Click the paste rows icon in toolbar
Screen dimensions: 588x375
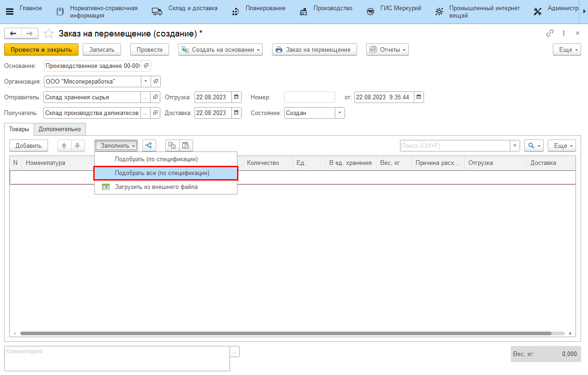[x=186, y=145]
